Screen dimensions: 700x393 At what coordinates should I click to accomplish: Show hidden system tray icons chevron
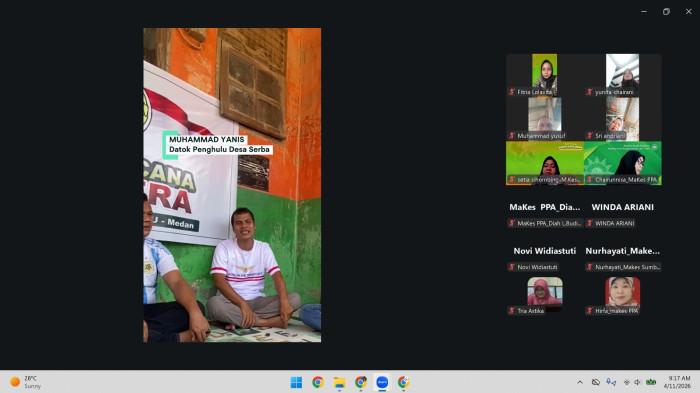[579, 382]
